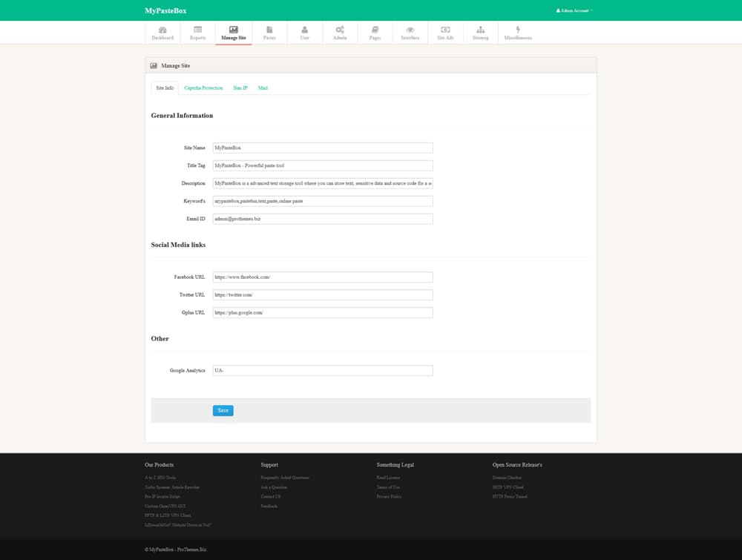The width and height of the screenshot is (742, 560).
Task: Focus the Google Analytics input field
Action: click(x=322, y=371)
